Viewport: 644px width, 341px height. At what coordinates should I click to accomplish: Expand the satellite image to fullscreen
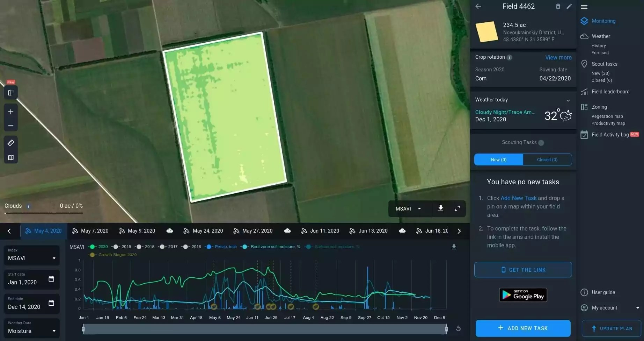coord(457,208)
